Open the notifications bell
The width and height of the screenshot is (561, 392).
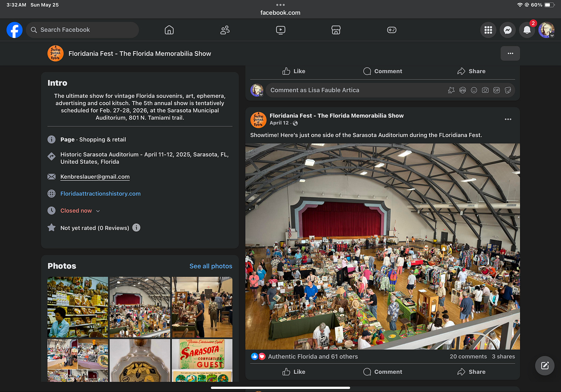click(x=527, y=30)
